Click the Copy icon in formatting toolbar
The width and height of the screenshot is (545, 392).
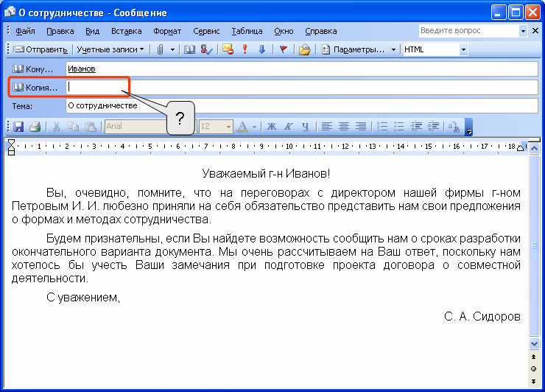tap(73, 127)
